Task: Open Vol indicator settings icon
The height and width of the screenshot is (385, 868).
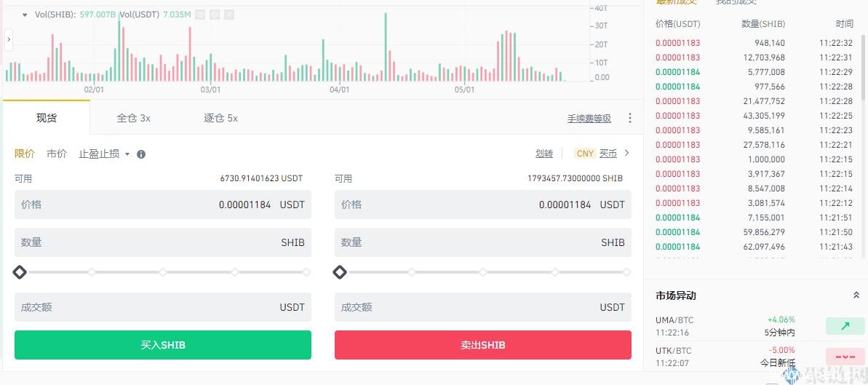Action: [x=215, y=15]
